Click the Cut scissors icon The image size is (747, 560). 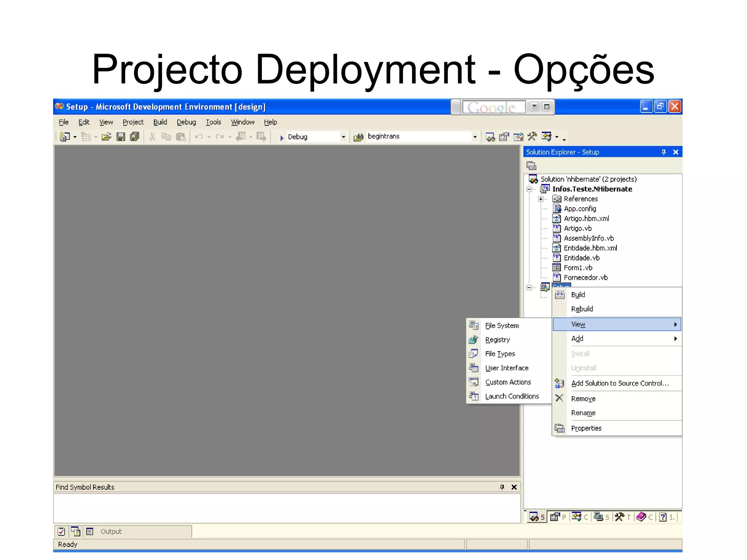point(152,137)
